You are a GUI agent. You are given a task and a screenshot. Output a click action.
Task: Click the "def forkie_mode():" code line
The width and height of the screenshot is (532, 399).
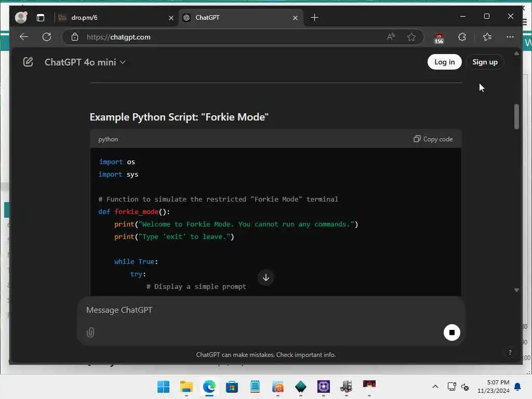134,212
